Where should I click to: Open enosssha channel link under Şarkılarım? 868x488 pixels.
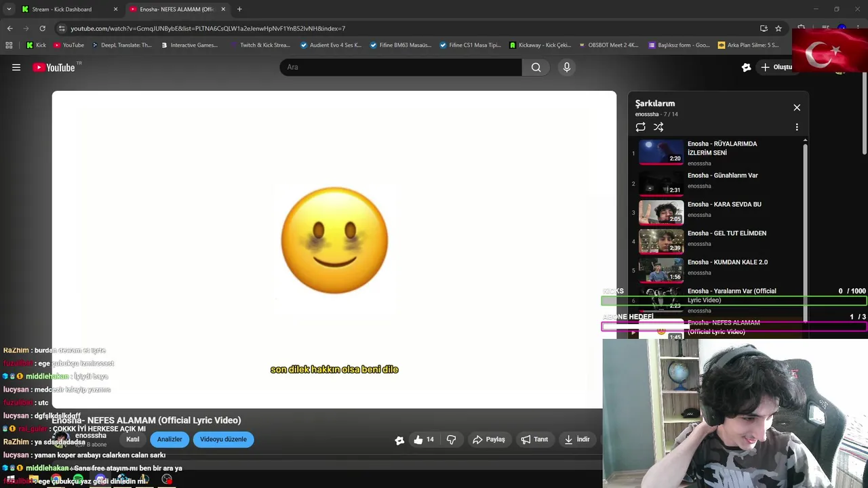click(647, 115)
